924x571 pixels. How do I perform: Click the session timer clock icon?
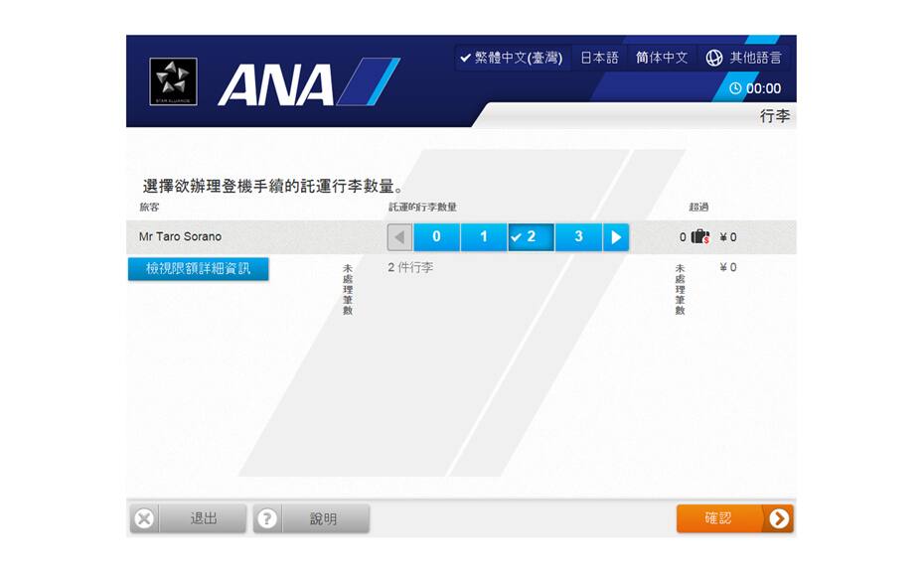tap(735, 88)
